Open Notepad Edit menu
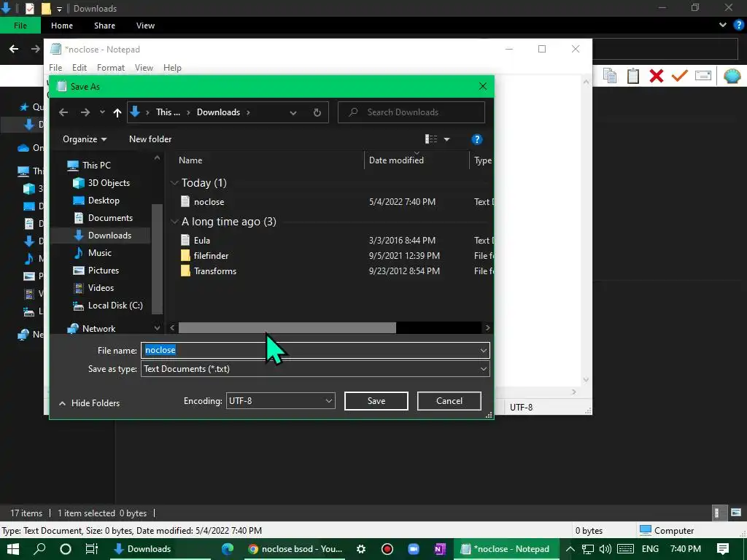Screen dimensions: 747x560 click(x=79, y=68)
